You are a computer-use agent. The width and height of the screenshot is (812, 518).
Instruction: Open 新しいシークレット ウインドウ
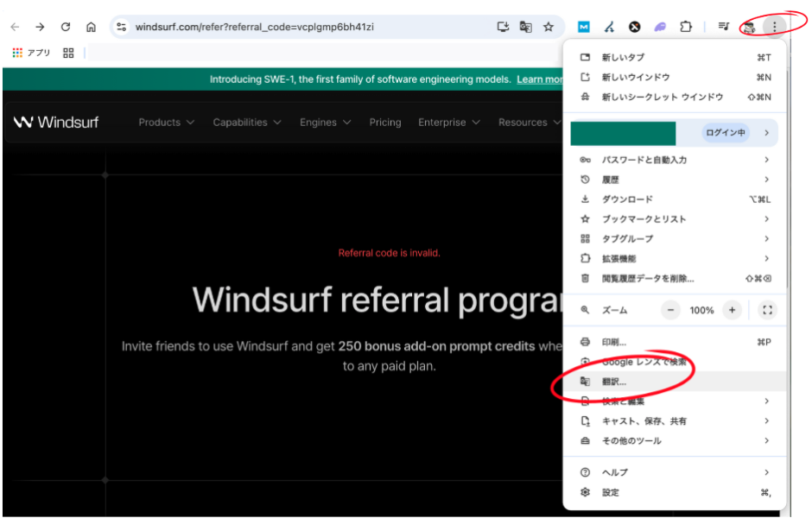675,97
